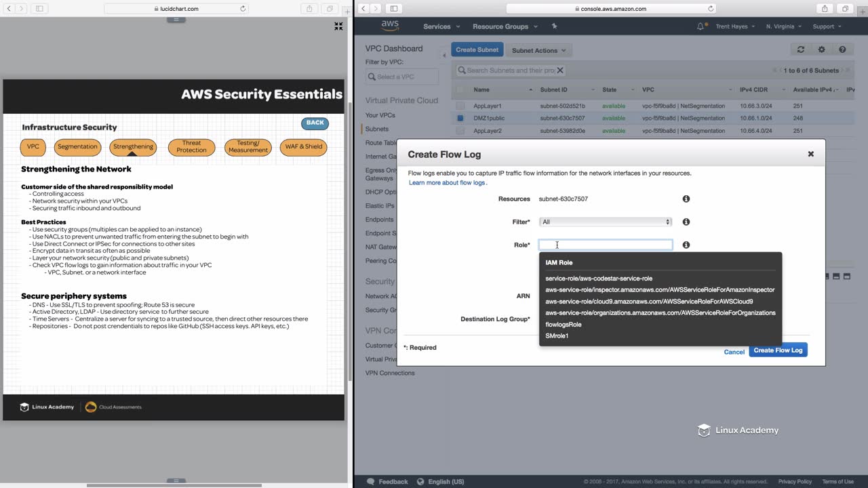868x488 pixels.
Task: Open the Services dropdown in the AWS header
Action: click(x=441, y=26)
